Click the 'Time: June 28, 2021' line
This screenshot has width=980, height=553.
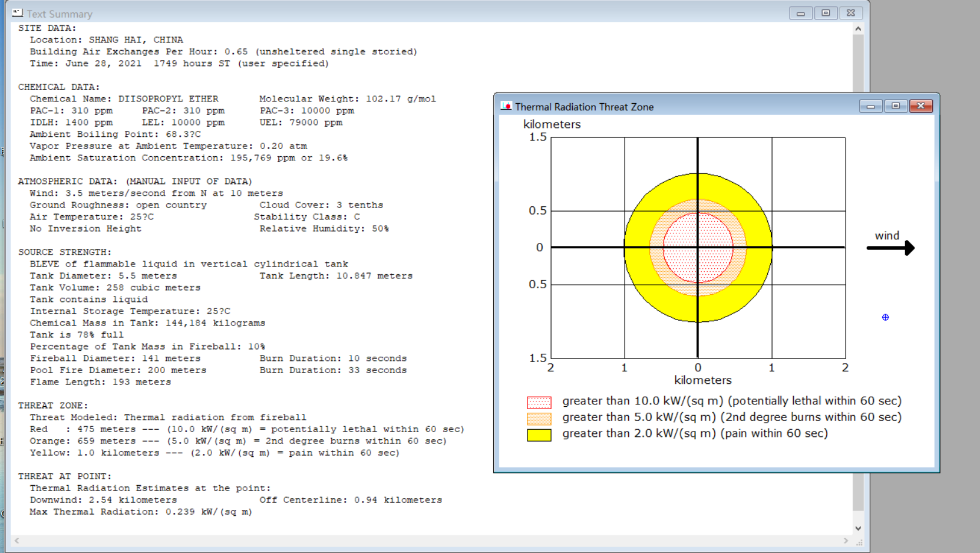180,64
